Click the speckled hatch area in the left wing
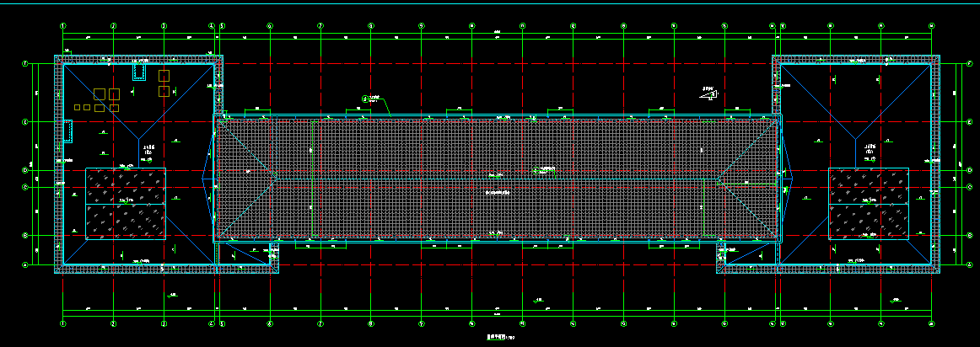The height and width of the screenshot is (347, 980). point(126,203)
